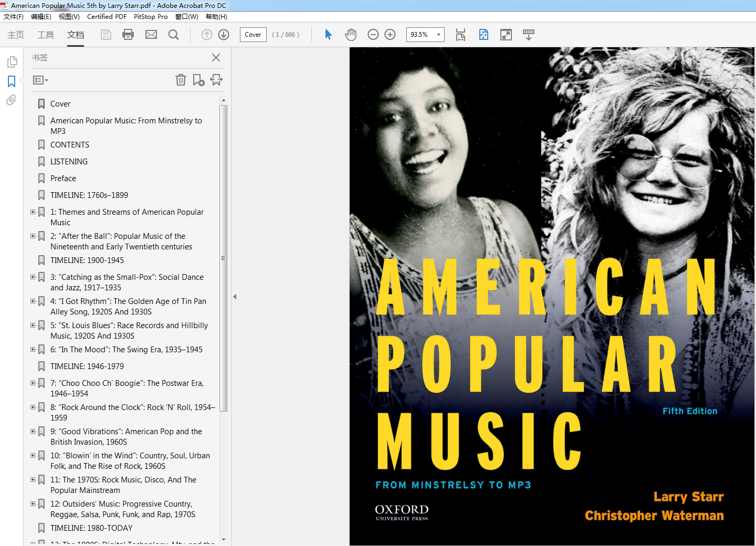Image resolution: width=756 pixels, height=546 pixels.
Task: Open the search magnifier tool
Action: click(173, 35)
